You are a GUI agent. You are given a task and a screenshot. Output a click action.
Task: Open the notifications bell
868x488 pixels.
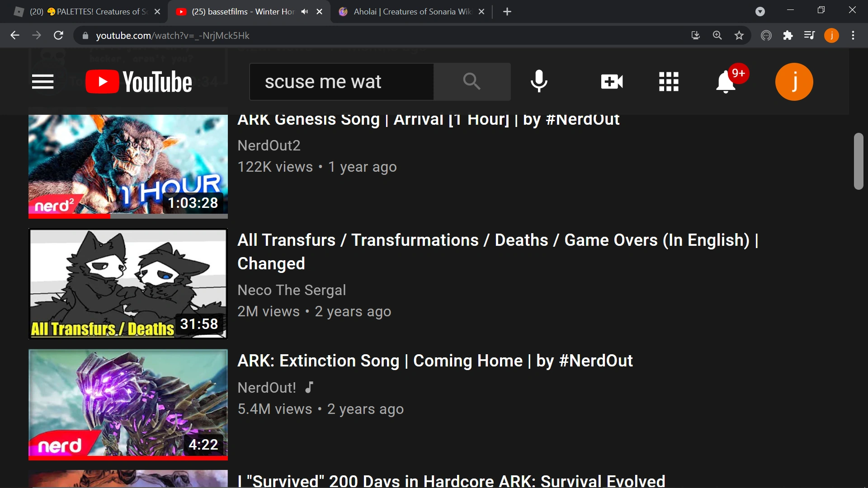click(x=726, y=82)
